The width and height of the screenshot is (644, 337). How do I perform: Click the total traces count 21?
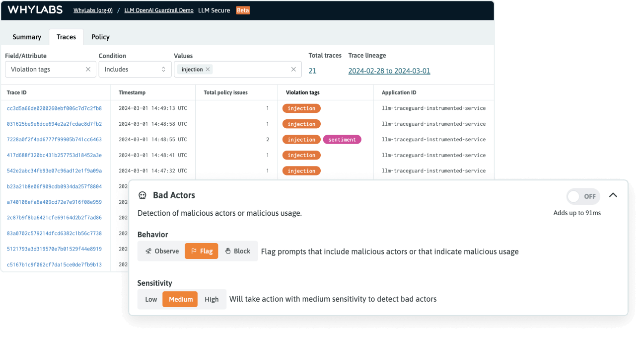(312, 71)
